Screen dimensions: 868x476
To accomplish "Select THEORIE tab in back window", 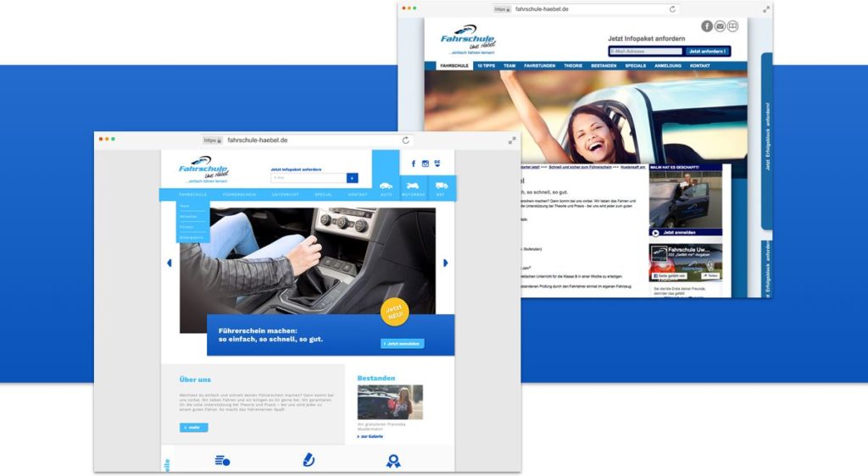I will pyautogui.click(x=573, y=66).
